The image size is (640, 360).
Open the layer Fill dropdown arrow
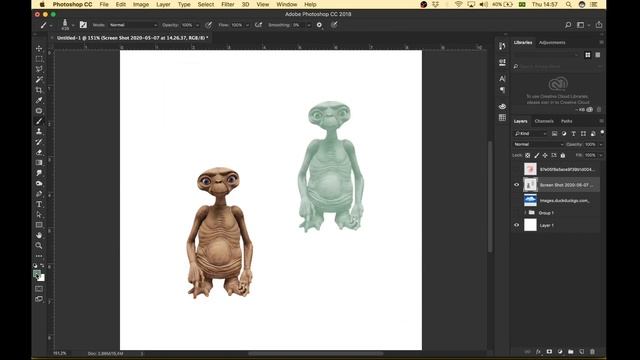(601, 156)
